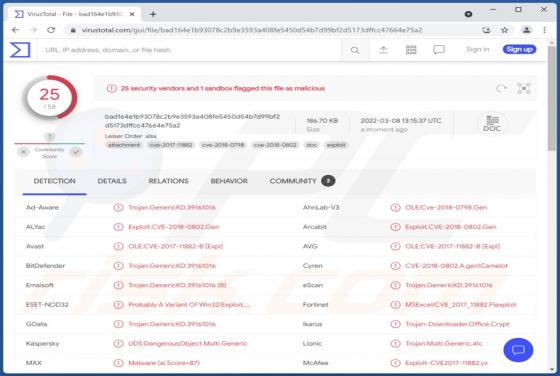
Task: Open Chrome three-dot menu
Action: (544, 30)
